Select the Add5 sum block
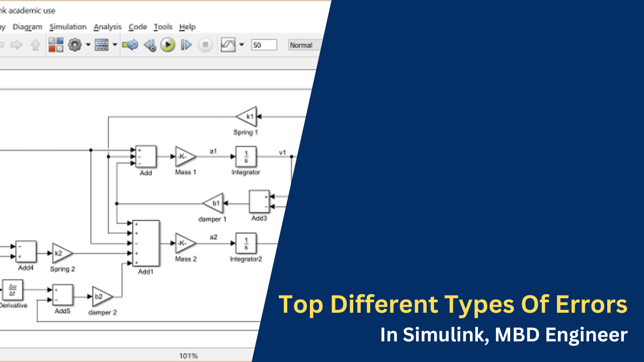This screenshot has height=362, width=644. pyautogui.click(x=63, y=295)
